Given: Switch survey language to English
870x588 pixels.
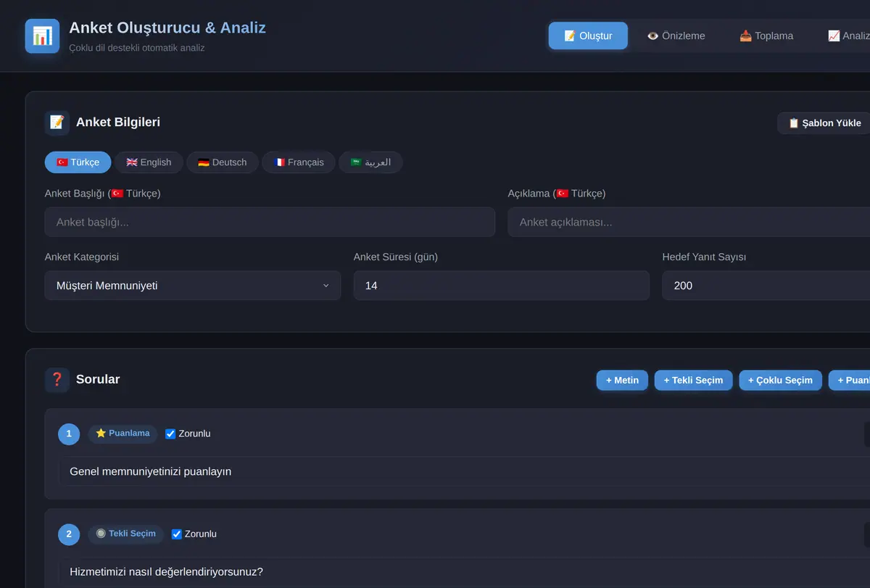Looking at the screenshot, I should (x=149, y=162).
